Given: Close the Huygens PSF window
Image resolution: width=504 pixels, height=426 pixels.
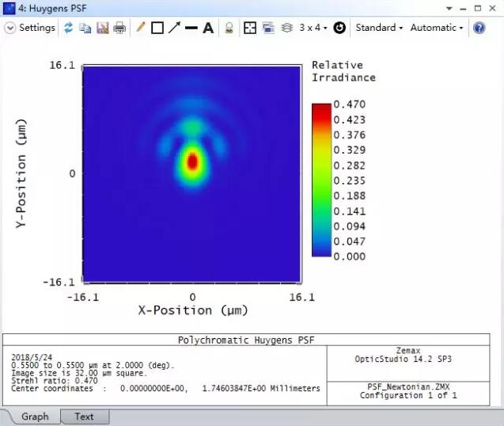Looking at the screenshot, I should point(492,9).
